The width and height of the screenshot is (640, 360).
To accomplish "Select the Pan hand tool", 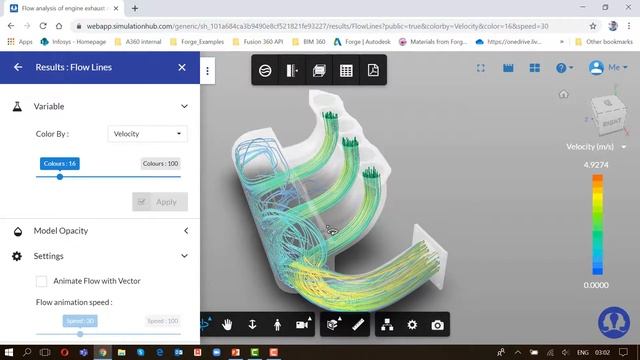I will [227, 325].
